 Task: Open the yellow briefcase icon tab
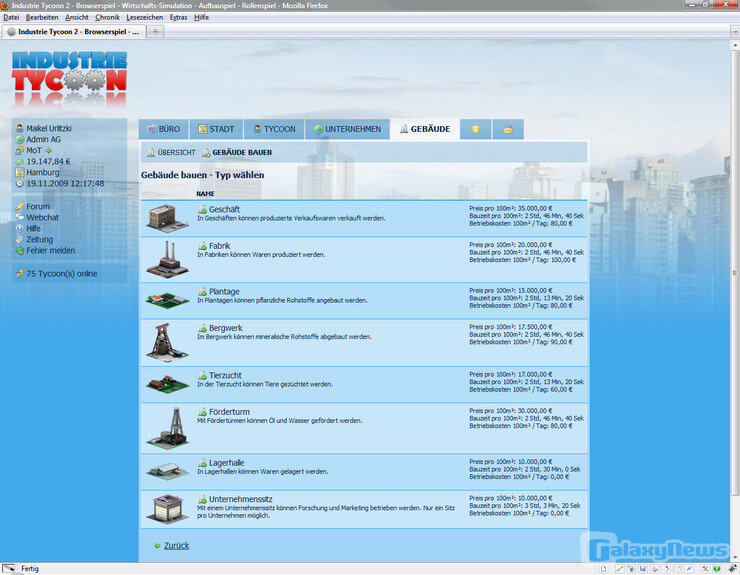[x=508, y=129]
